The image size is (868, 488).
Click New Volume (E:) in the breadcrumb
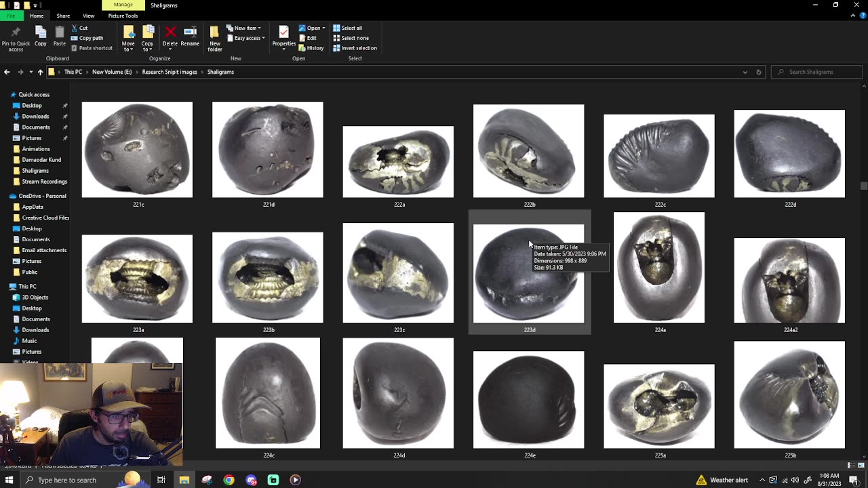coord(112,72)
